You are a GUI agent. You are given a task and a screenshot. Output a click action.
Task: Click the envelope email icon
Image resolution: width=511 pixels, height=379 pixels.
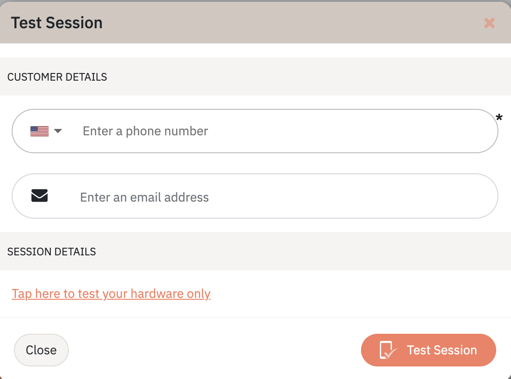tap(39, 196)
